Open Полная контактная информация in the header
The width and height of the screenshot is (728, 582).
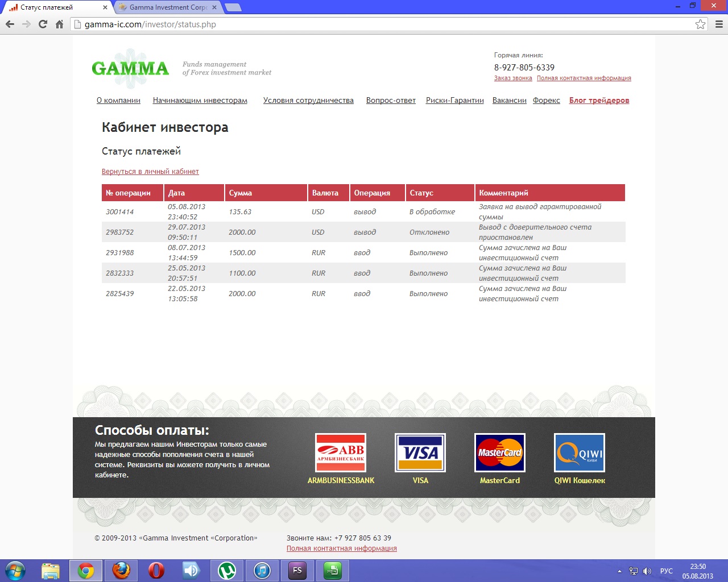[584, 78]
